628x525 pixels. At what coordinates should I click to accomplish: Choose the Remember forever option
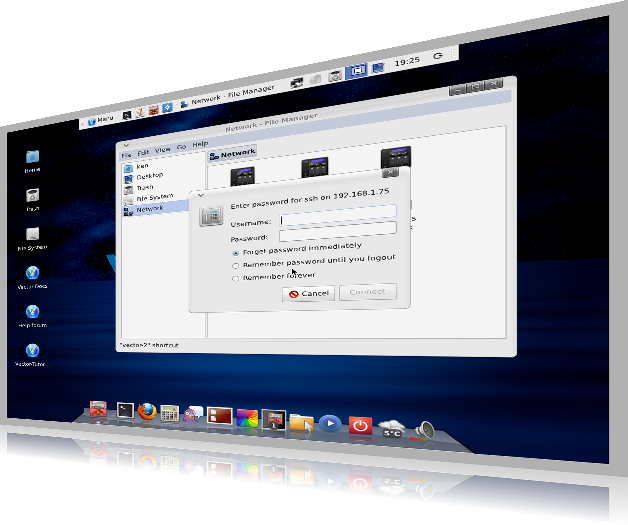tap(235, 279)
